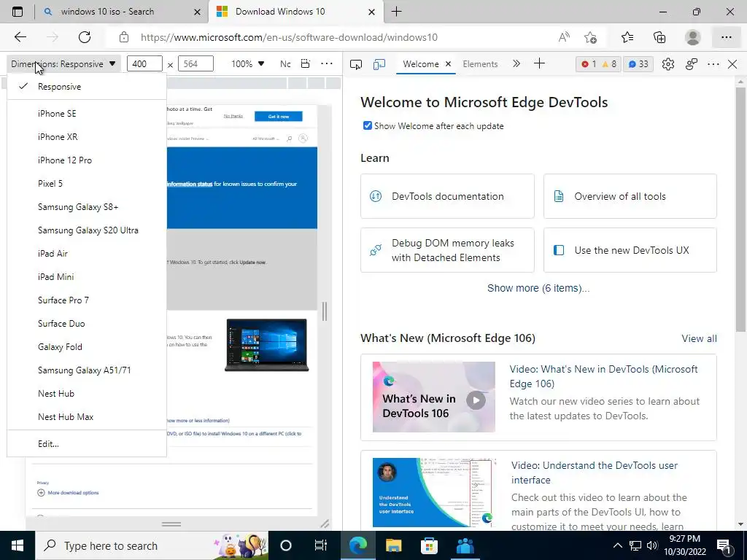747x560 pixels.
Task: Choose Nest Hub Max device
Action: point(87,416)
